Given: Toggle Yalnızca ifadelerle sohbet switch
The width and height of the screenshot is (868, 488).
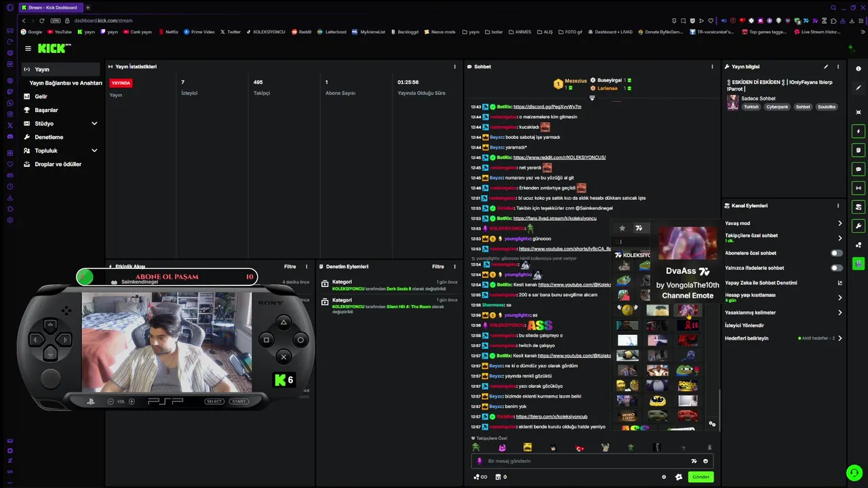Looking at the screenshot, I should tap(837, 268).
